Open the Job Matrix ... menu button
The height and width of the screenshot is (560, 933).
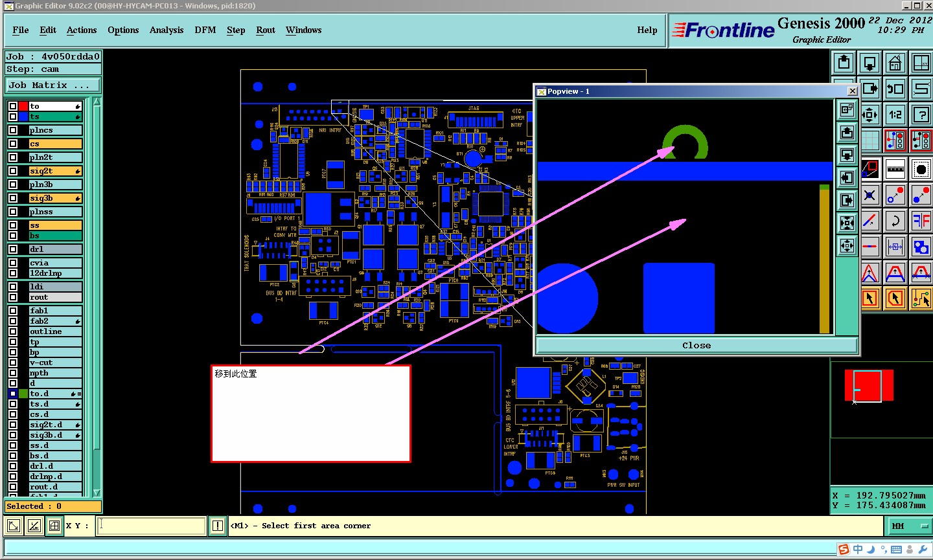click(53, 85)
